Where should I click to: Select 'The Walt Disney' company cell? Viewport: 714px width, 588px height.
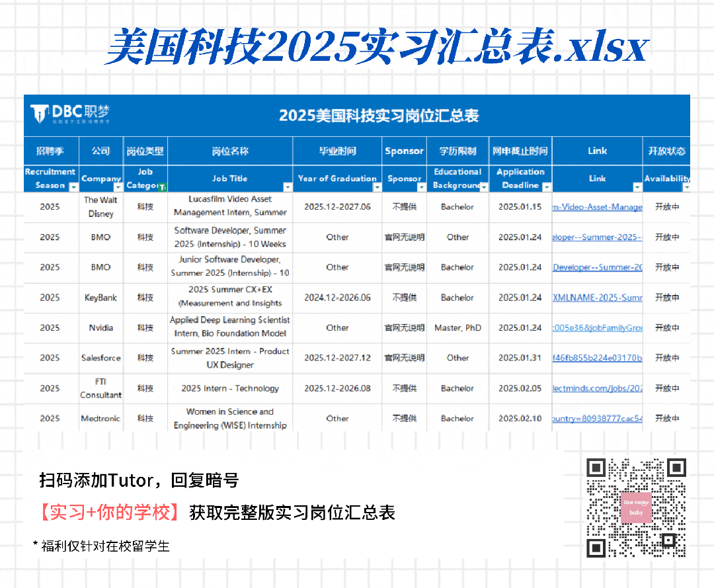click(x=100, y=207)
